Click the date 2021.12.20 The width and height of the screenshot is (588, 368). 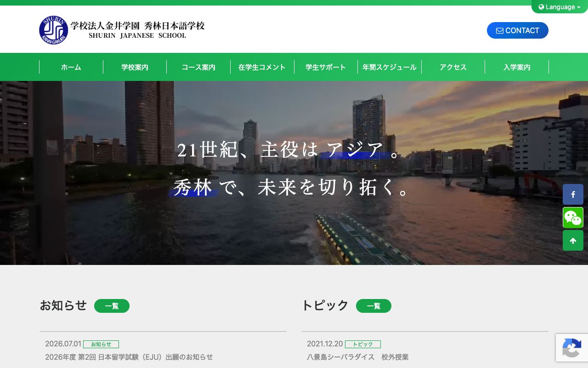(x=325, y=344)
